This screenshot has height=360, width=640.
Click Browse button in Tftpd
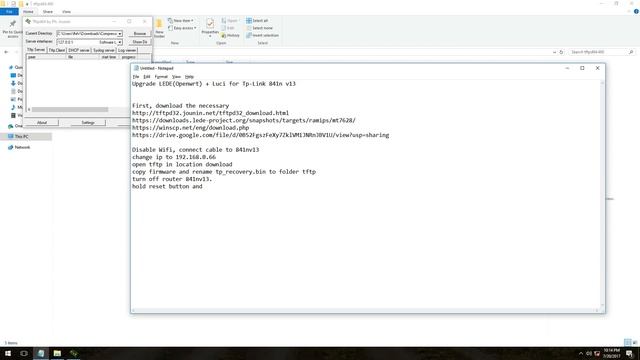140,33
